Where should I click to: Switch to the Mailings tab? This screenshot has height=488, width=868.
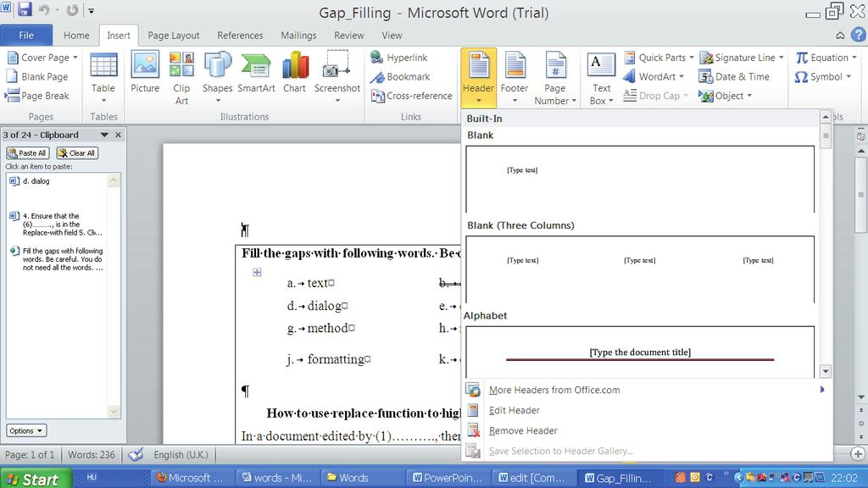click(x=298, y=36)
